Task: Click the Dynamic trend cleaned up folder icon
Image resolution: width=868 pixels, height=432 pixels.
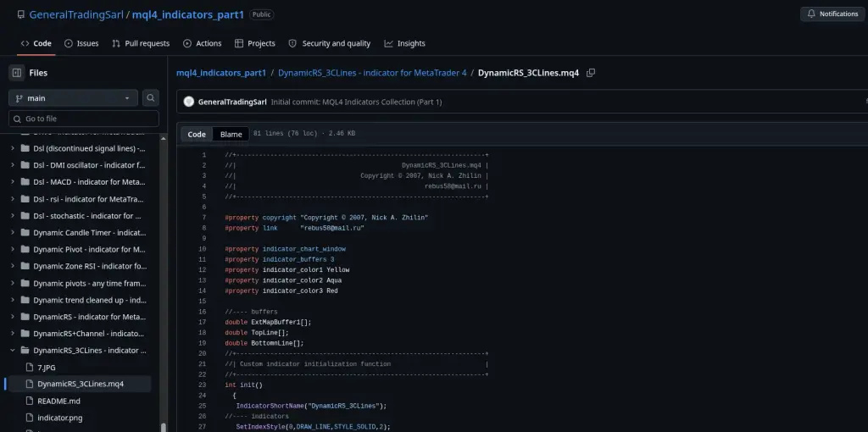Action: click(25, 300)
